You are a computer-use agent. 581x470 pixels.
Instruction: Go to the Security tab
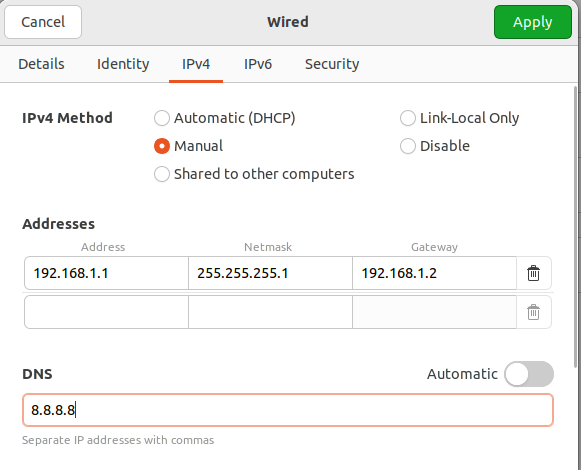(332, 64)
